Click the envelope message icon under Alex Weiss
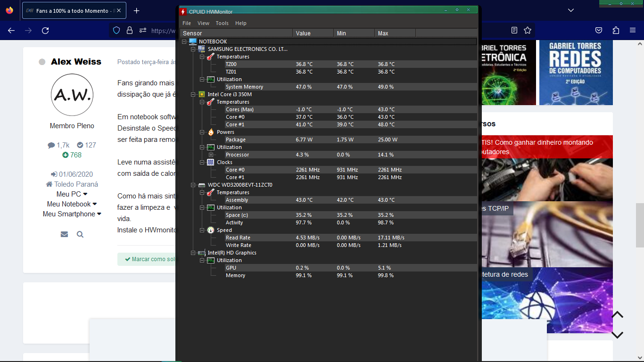This screenshot has height=362, width=644. [x=64, y=234]
